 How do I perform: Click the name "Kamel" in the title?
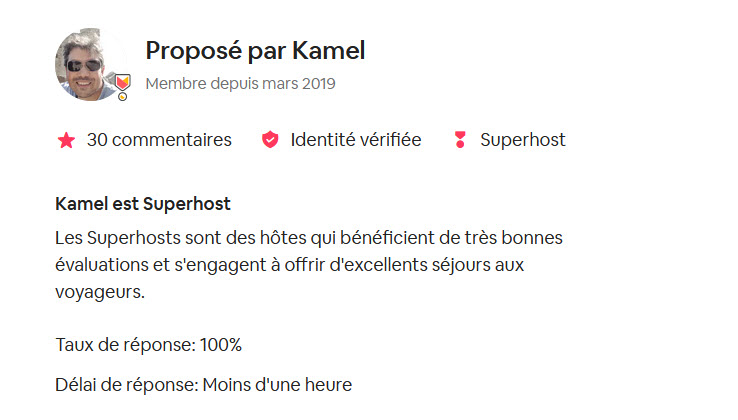[331, 50]
